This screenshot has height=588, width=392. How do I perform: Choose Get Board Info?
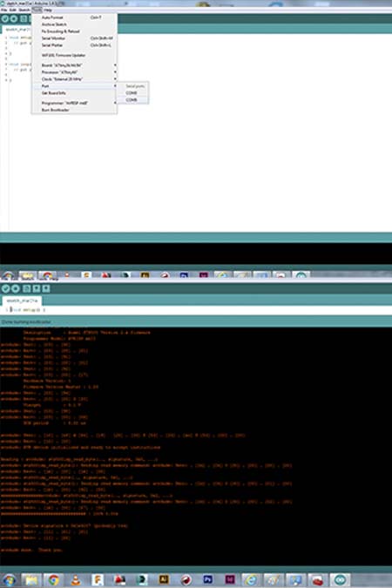(74, 93)
